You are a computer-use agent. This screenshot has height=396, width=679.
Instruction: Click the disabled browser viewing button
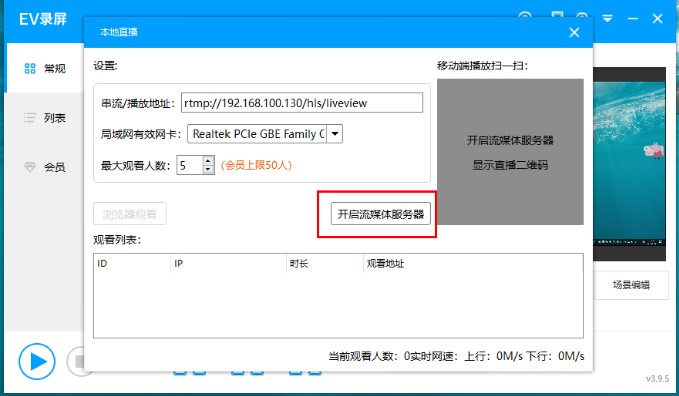129,214
